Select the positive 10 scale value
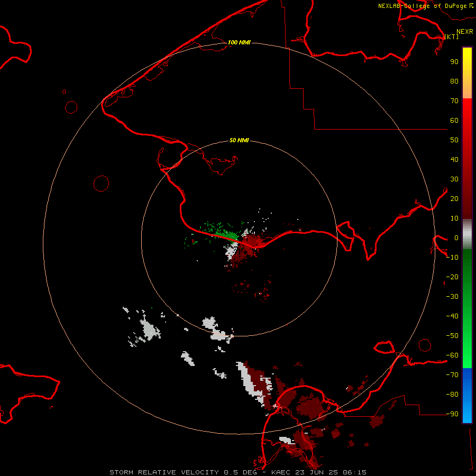 tap(454, 218)
